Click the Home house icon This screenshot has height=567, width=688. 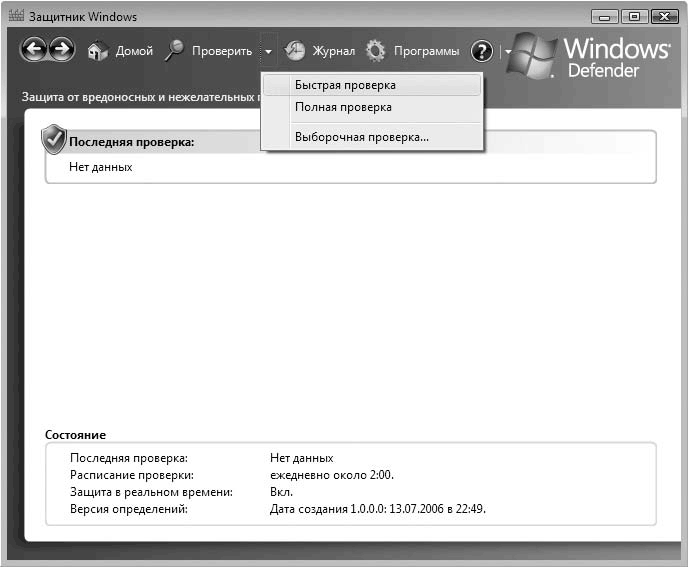97,51
